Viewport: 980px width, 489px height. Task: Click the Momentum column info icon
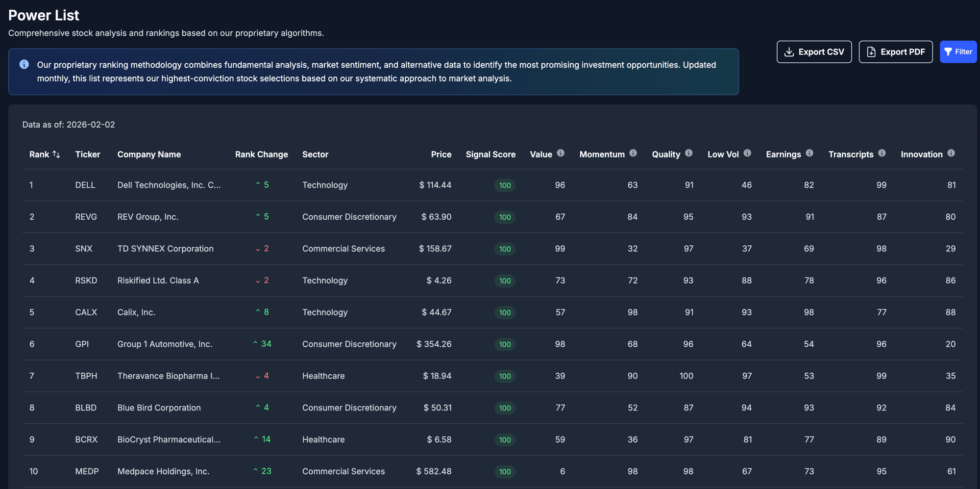[633, 153]
